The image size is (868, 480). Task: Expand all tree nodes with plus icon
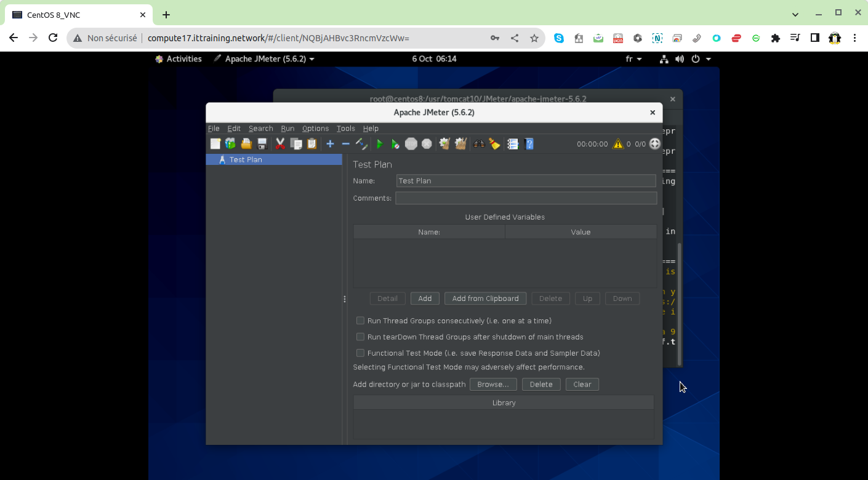coord(330,144)
